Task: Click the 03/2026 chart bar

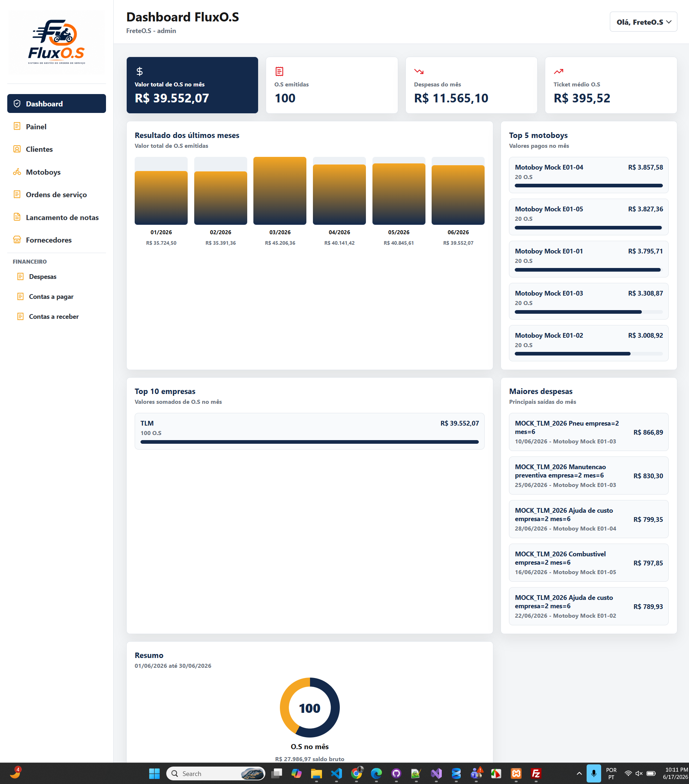Action: tap(280, 191)
